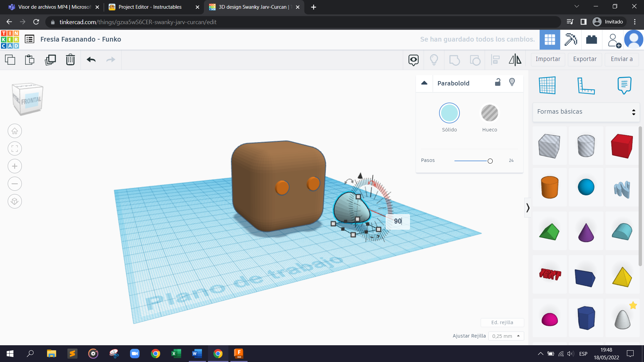Open the view notes toggle icon

(414, 60)
